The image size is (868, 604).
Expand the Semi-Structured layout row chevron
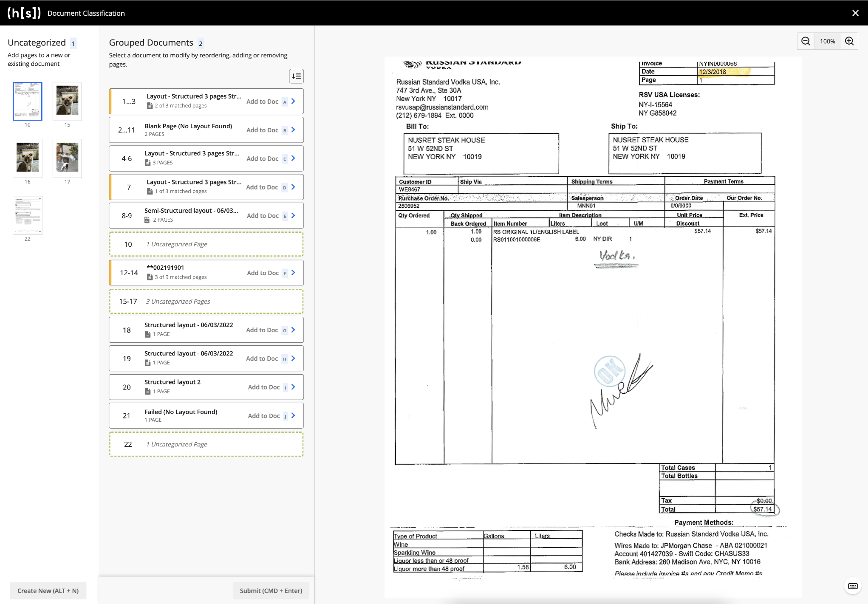pyautogui.click(x=293, y=215)
